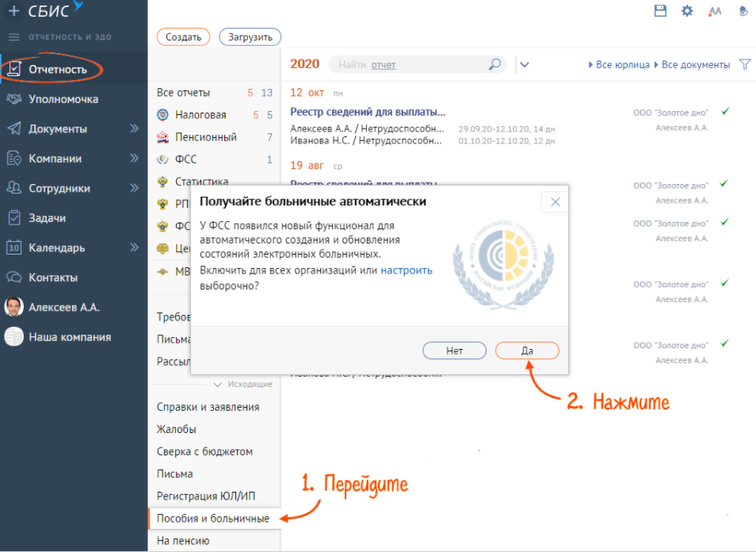Screen dimensions: 756x552
Task: Click the font size AA icon
Action: point(715,11)
